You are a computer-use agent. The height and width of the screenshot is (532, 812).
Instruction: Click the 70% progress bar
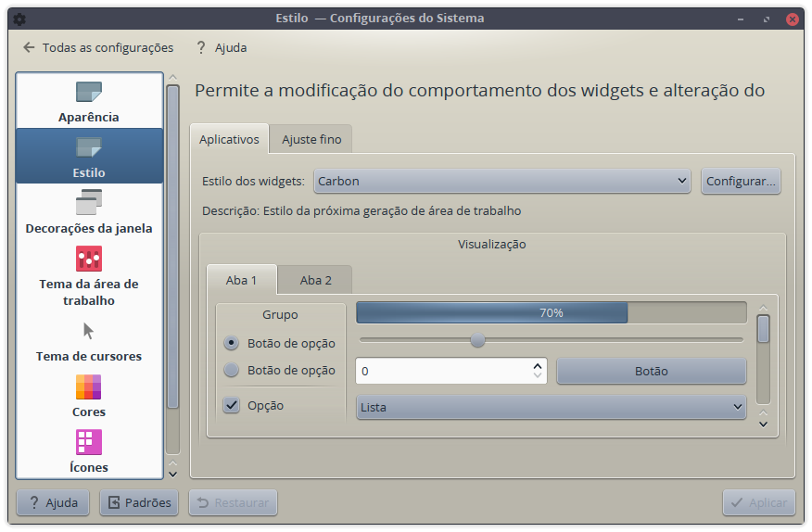(552, 313)
